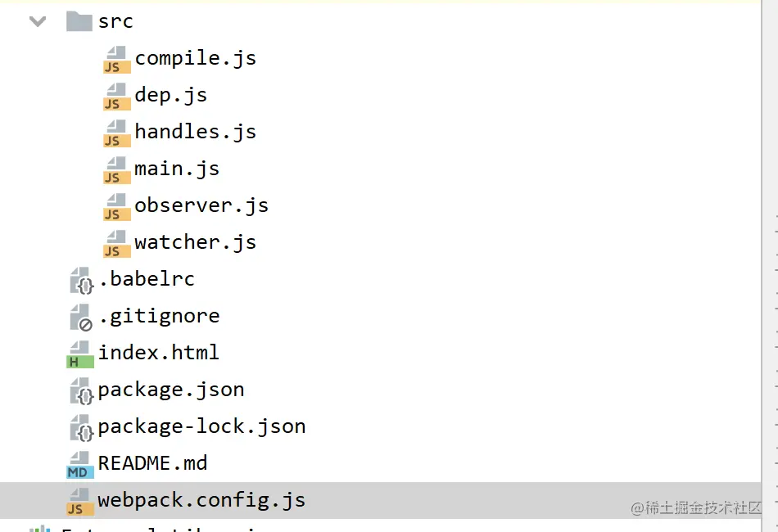This screenshot has width=778, height=532.
Task: Click the .gitignore file icon
Action: pos(80,317)
